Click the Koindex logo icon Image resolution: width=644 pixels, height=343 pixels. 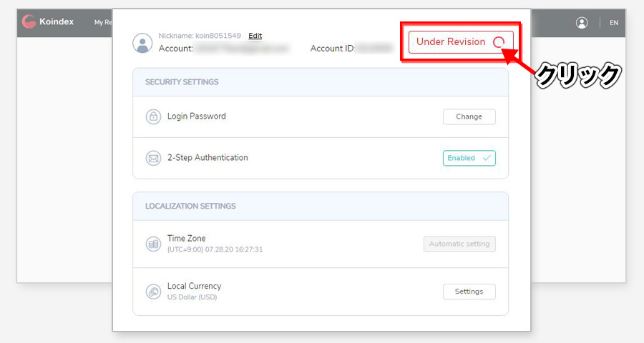[29, 22]
